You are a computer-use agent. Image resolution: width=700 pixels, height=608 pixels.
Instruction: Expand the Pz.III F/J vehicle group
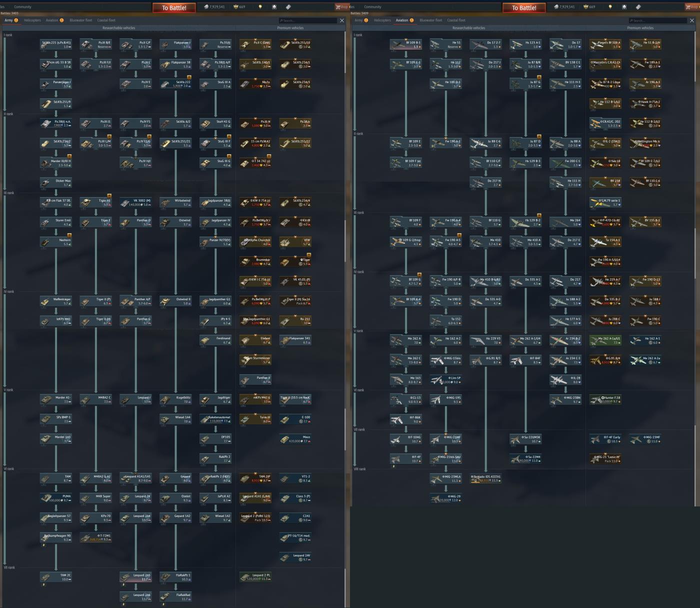point(95,64)
